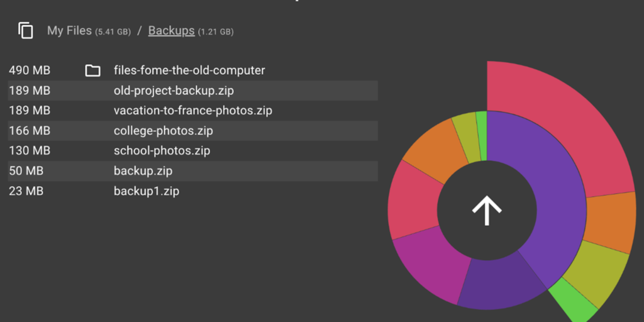644x322 pixels.
Task: Choose college-photos.zip from the file list
Action: coord(163,131)
